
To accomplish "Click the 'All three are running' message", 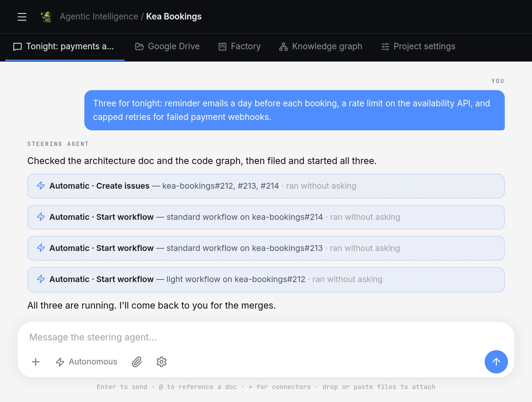I will pyautogui.click(x=151, y=305).
